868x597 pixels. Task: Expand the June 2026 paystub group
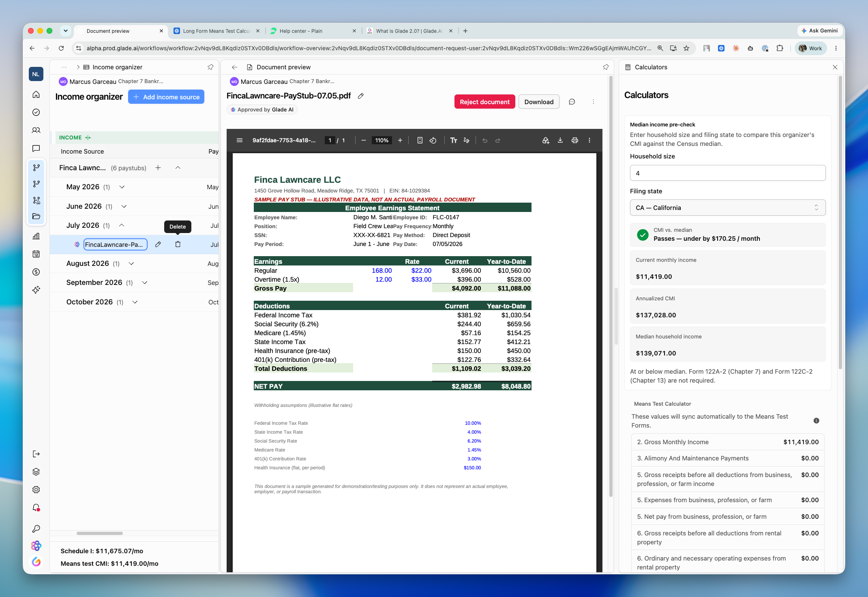124,206
